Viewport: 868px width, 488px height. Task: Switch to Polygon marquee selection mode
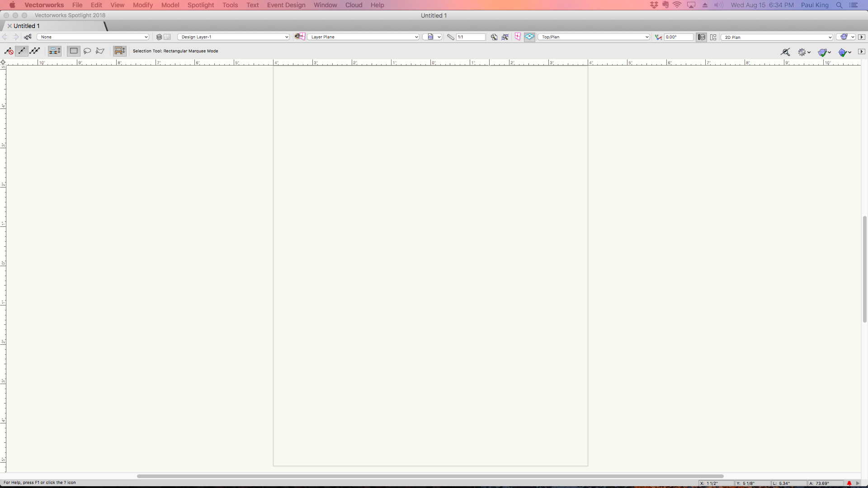[x=100, y=51]
